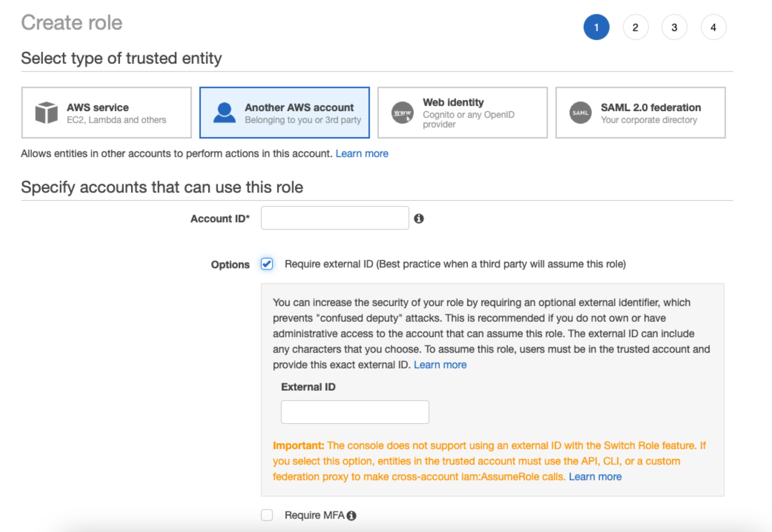This screenshot has width=772, height=532.
Task: Enable the Require MFA checkbox
Action: (267, 515)
